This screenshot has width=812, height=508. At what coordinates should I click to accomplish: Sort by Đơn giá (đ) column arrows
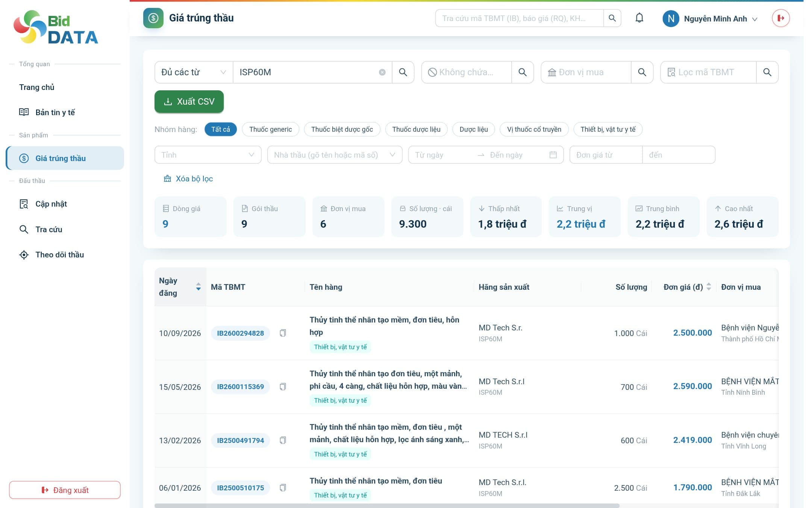click(x=709, y=287)
